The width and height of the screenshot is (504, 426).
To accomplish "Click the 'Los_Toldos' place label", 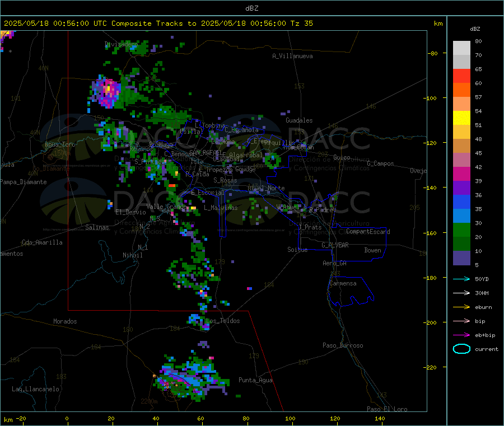I will [223, 321].
